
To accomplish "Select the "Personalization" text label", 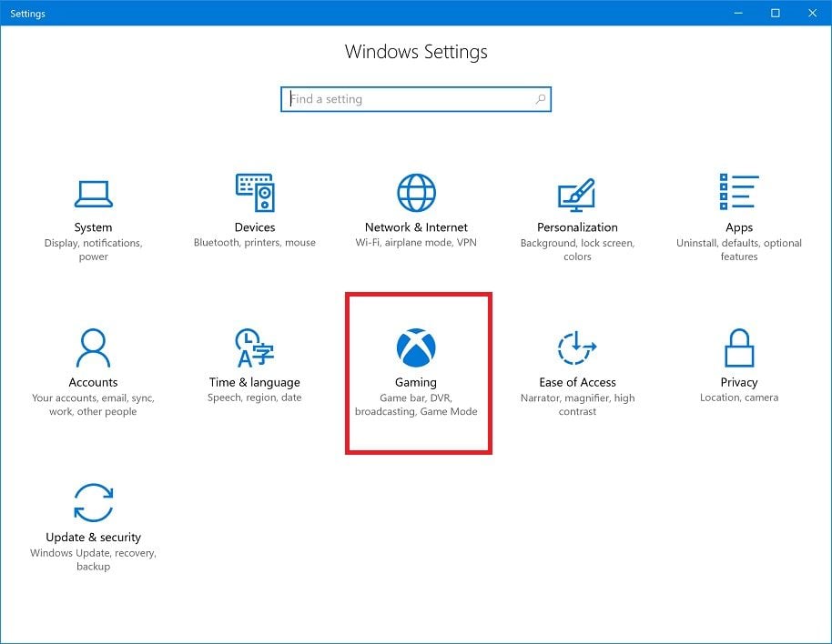I will click(577, 227).
